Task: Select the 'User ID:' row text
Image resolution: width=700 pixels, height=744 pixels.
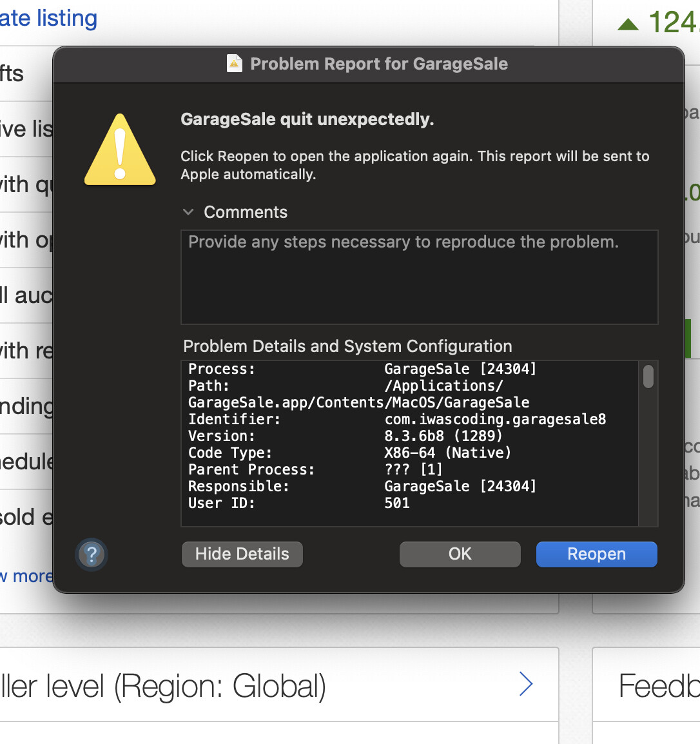Action: point(299,503)
